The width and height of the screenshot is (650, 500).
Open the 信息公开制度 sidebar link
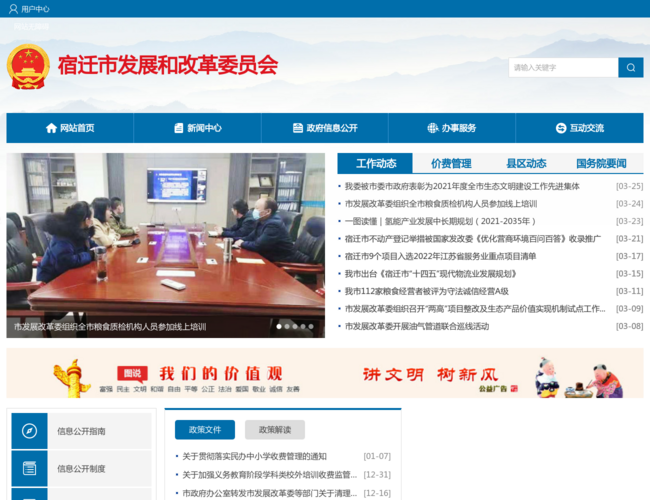pos(81,469)
